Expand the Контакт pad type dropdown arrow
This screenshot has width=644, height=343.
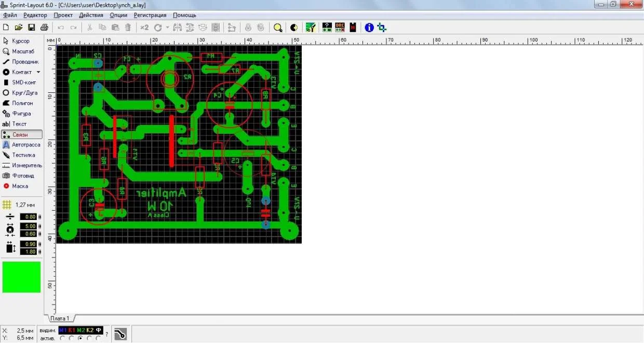coord(38,72)
